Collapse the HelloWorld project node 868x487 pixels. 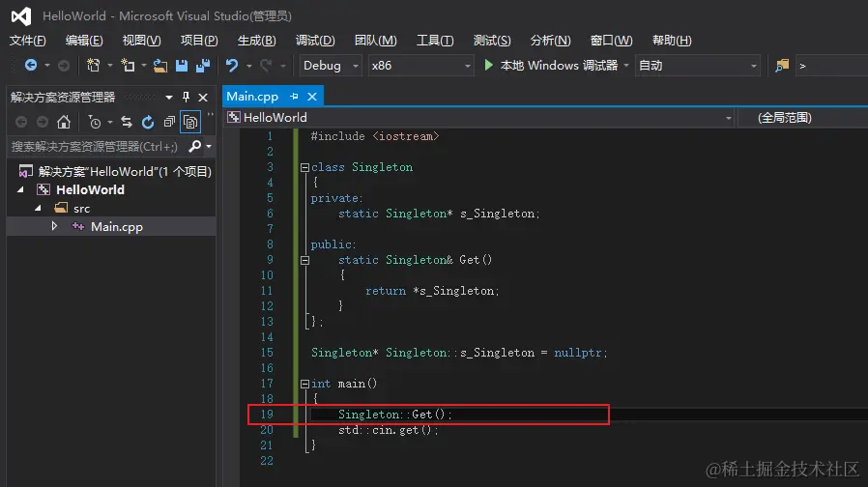coord(20,189)
